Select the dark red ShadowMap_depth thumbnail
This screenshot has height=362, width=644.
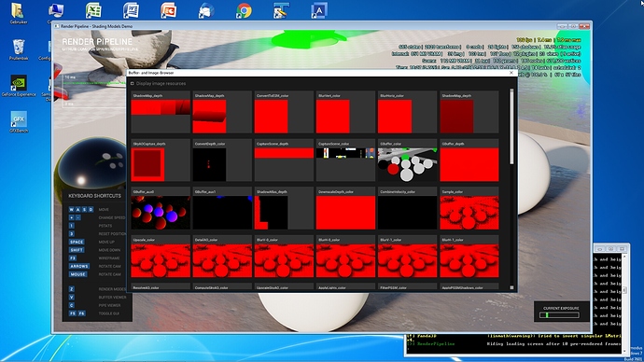point(469,112)
